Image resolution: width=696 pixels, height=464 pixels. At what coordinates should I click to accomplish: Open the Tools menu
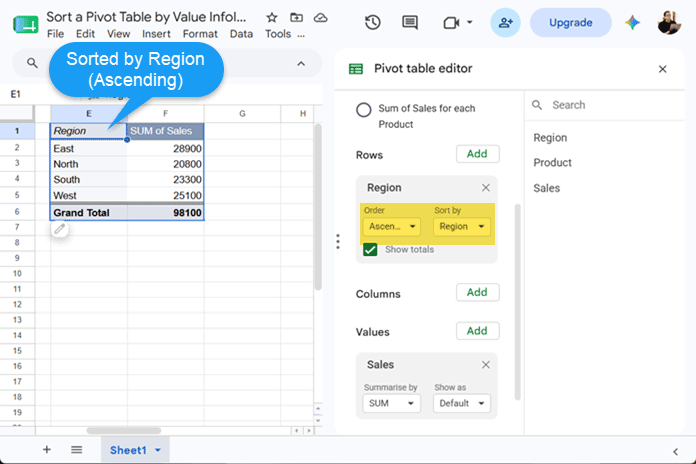tap(278, 34)
